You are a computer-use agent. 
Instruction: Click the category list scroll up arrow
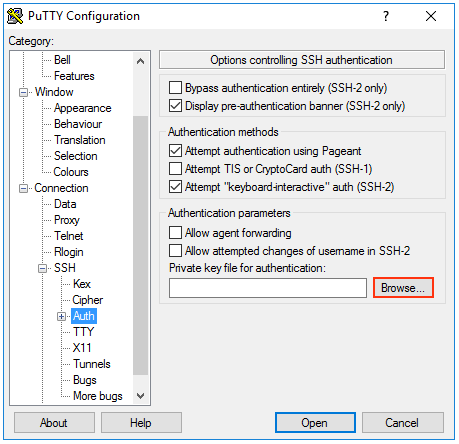pyautogui.click(x=140, y=61)
